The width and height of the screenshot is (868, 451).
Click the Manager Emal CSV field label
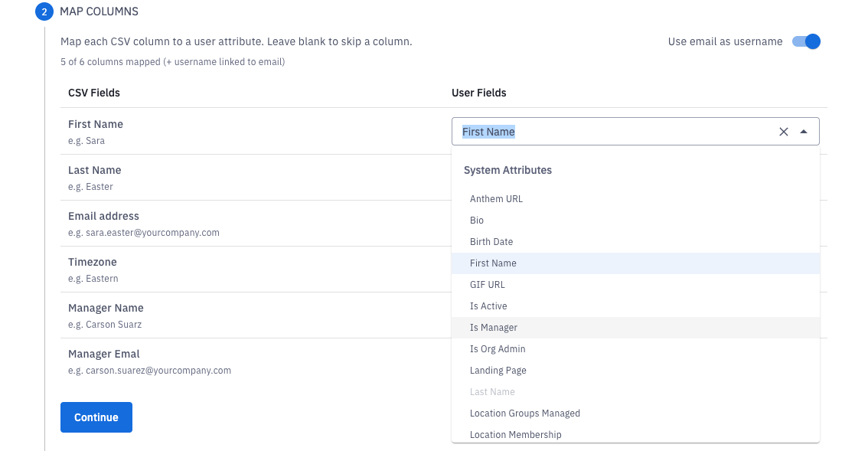pos(103,354)
